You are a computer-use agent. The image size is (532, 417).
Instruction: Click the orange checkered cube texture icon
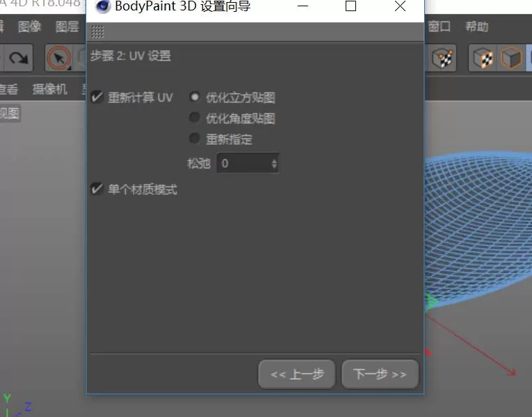click(483, 58)
